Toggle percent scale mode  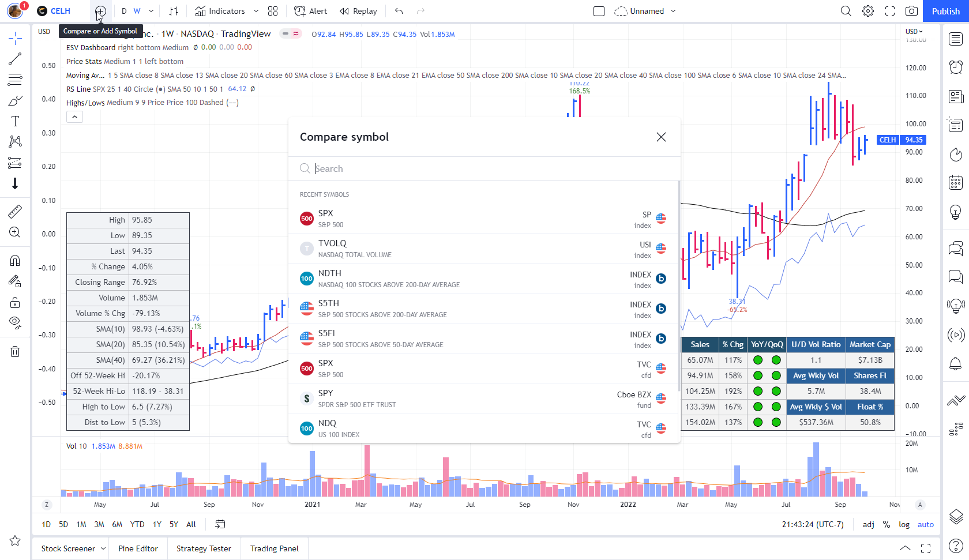click(x=887, y=524)
